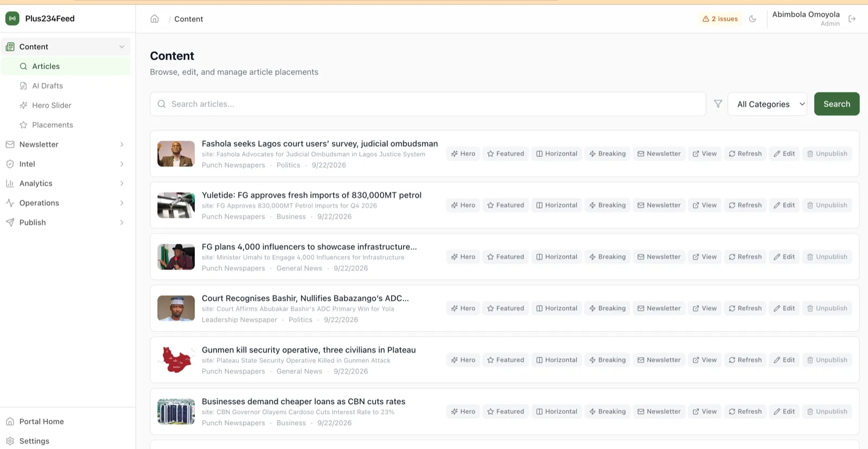
Task: Open the All Categories dropdown
Action: coord(768,104)
